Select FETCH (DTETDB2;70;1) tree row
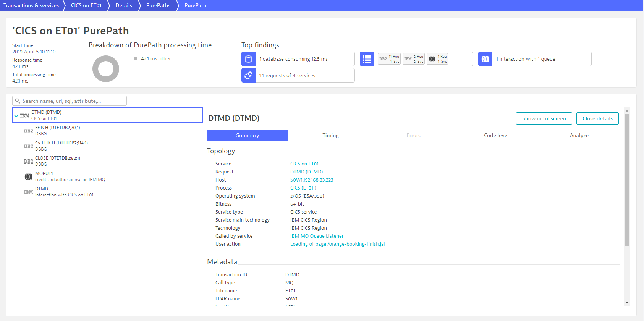 pos(107,130)
